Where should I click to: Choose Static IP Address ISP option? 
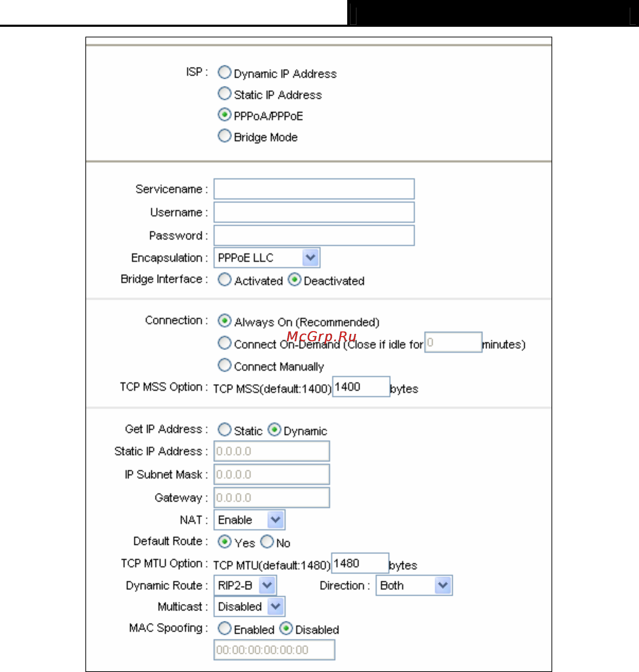pos(224,93)
